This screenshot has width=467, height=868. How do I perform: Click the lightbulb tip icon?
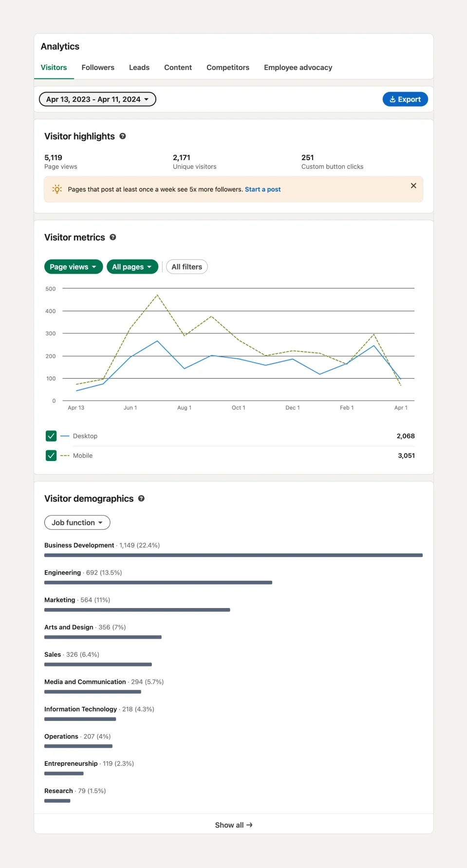tap(57, 189)
